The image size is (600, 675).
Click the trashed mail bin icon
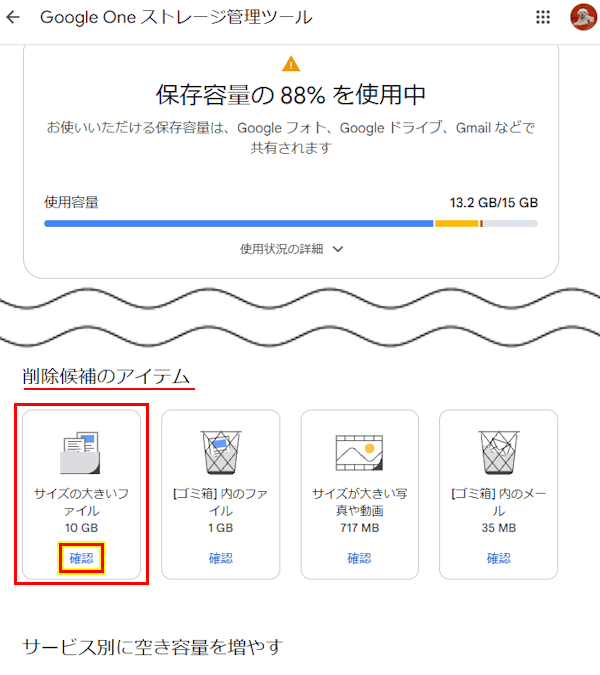[499, 452]
